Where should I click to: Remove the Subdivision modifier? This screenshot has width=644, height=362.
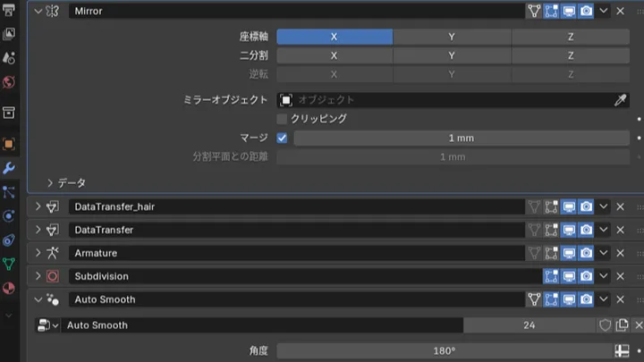620,276
